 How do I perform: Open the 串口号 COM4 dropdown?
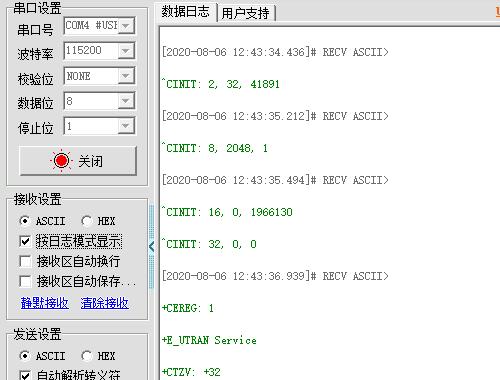pyautogui.click(x=126, y=26)
